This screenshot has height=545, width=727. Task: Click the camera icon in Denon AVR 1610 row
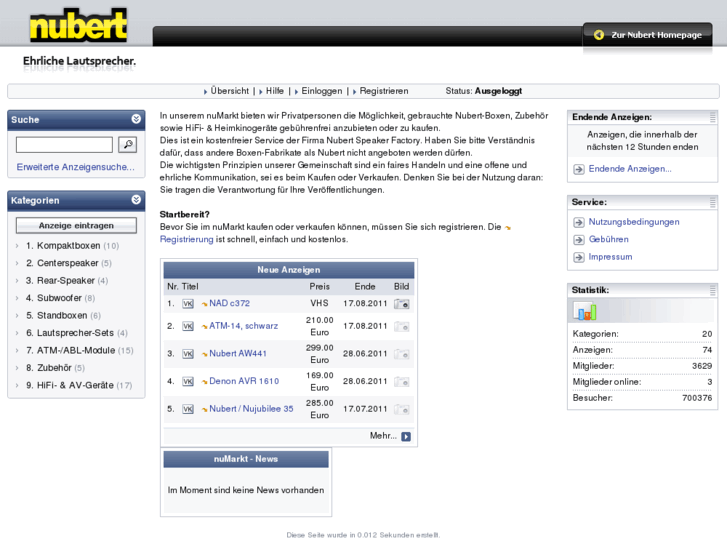[x=402, y=382]
